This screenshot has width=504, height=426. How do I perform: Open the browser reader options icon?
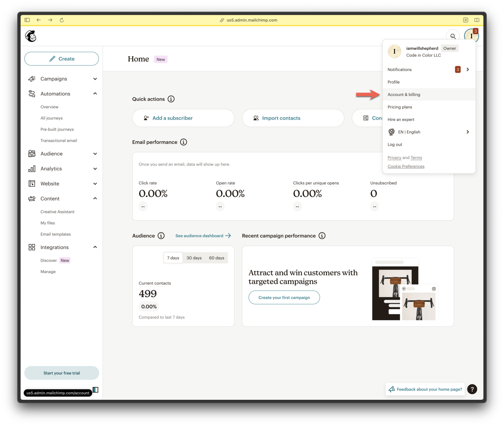466,20
